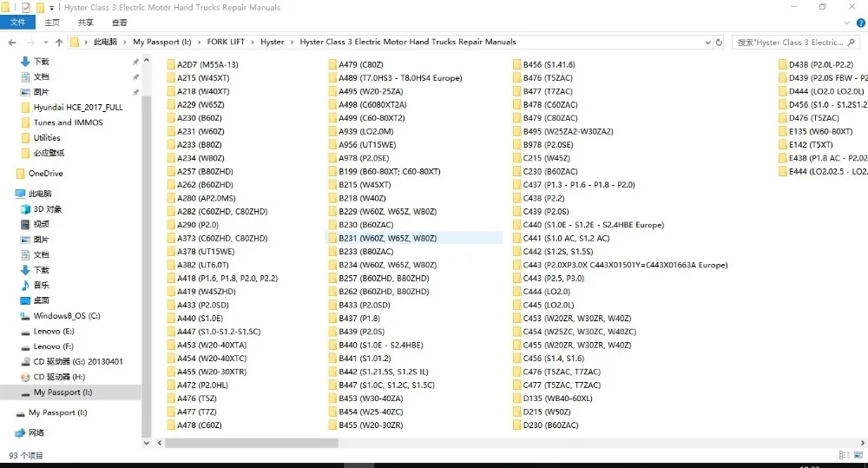
Task: Click 此电脑 breadcrumb in address bar
Action: tap(105, 42)
